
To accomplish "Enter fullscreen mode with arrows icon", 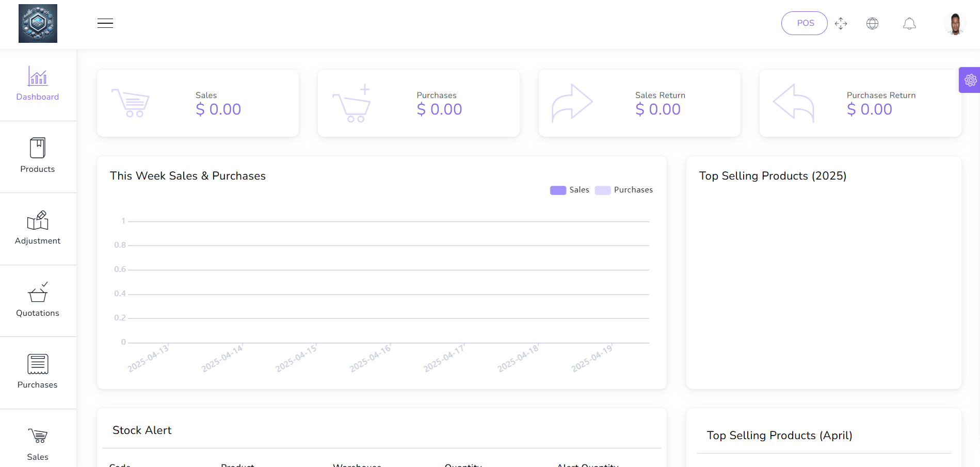I will point(841,24).
